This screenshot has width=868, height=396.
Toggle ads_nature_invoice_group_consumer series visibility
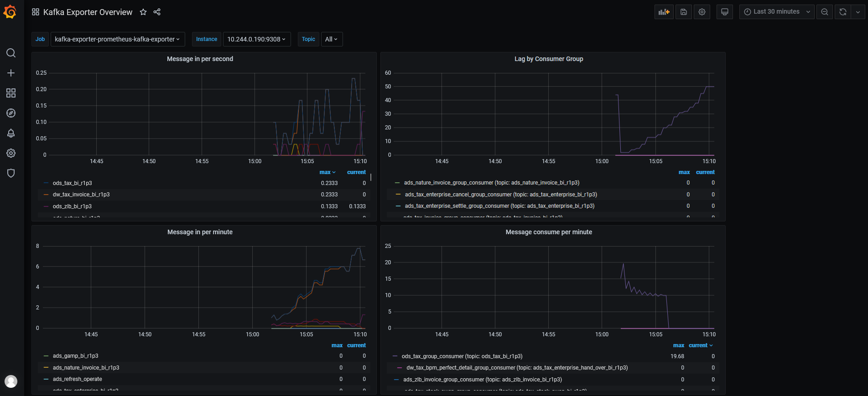pyautogui.click(x=492, y=183)
